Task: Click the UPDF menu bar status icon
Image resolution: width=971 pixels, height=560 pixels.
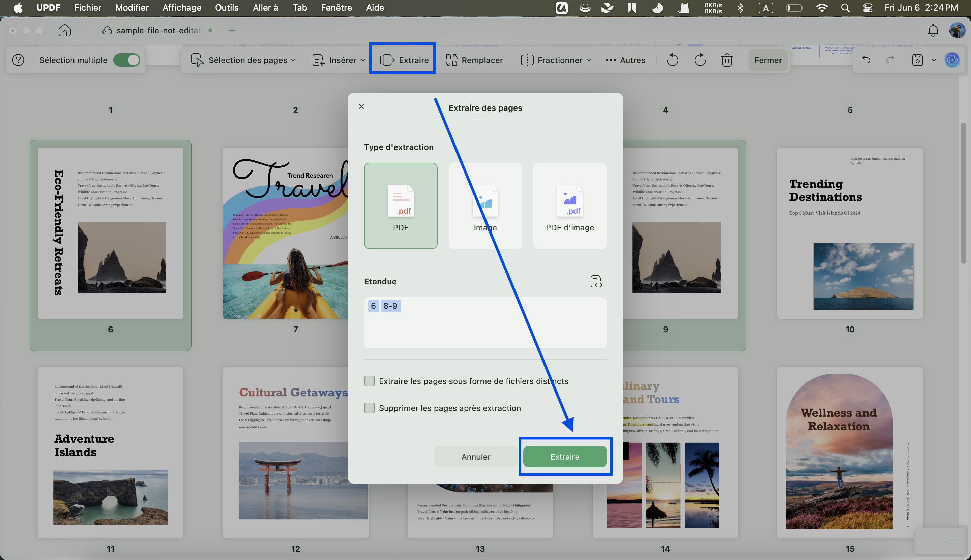Action: click(x=561, y=8)
